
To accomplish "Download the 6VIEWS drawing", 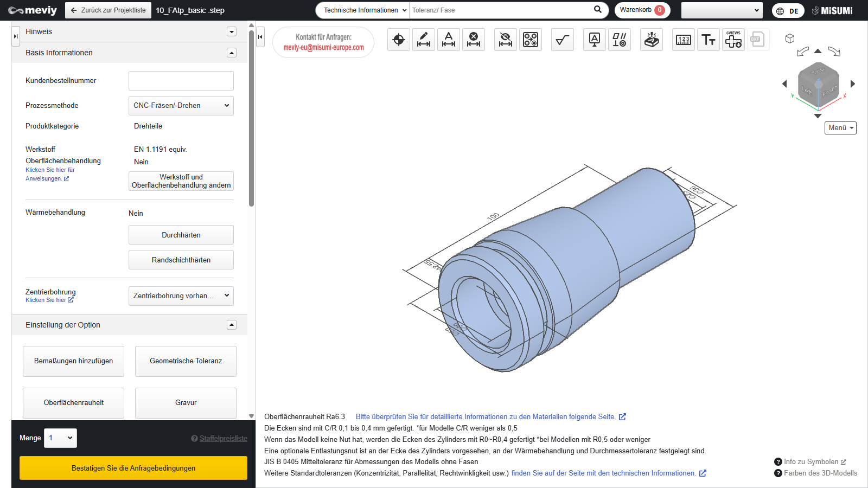I will (x=733, y=40).
